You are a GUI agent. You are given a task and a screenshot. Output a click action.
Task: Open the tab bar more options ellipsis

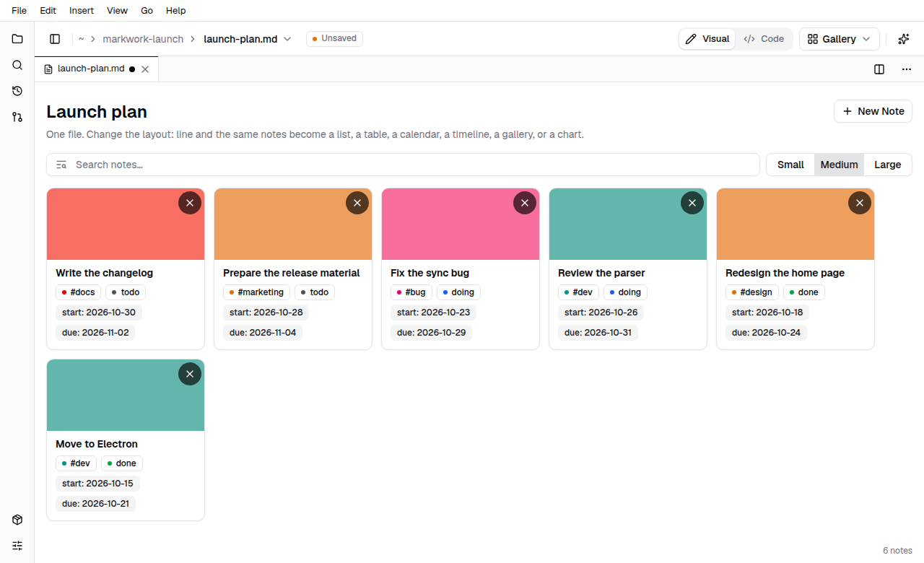[907, 69]
